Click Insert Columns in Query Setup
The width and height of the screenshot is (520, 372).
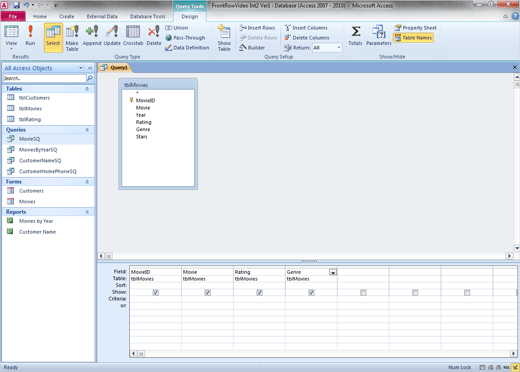pos(306,28)
